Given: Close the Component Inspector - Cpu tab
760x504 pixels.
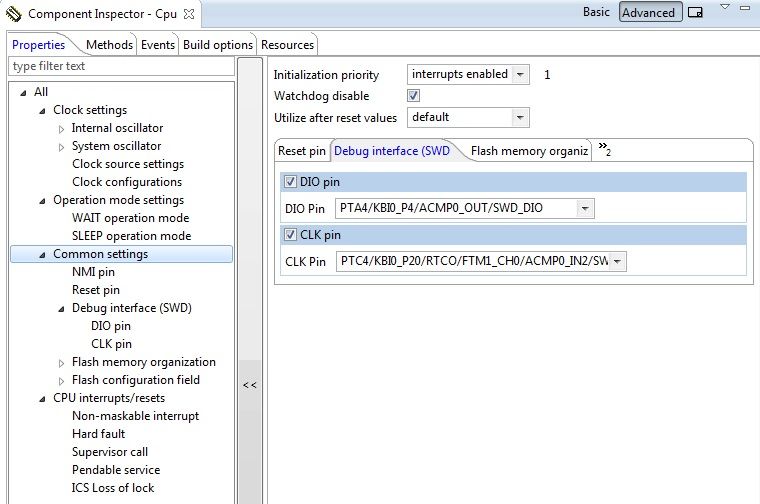Looking at the screenshot, I should [x=189, y=14].
